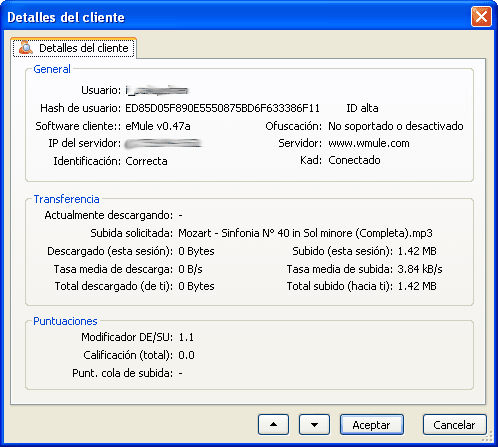Image resolution: width=498 pixels, height=447 pixels.
Task: Click the blurred server IP value
Action: [164, 143]
